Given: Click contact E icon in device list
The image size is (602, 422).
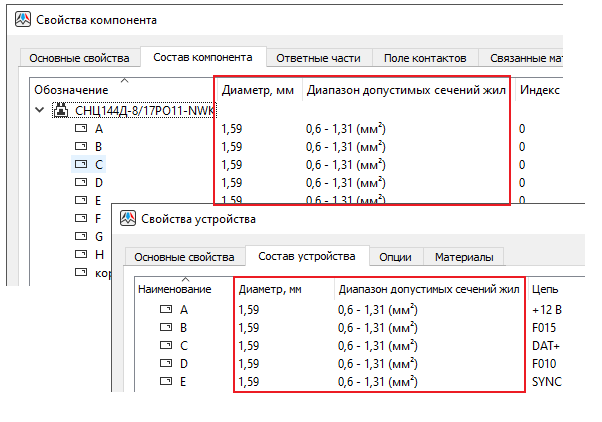Looking at the screenshot, I should click(x=166, y=382).
